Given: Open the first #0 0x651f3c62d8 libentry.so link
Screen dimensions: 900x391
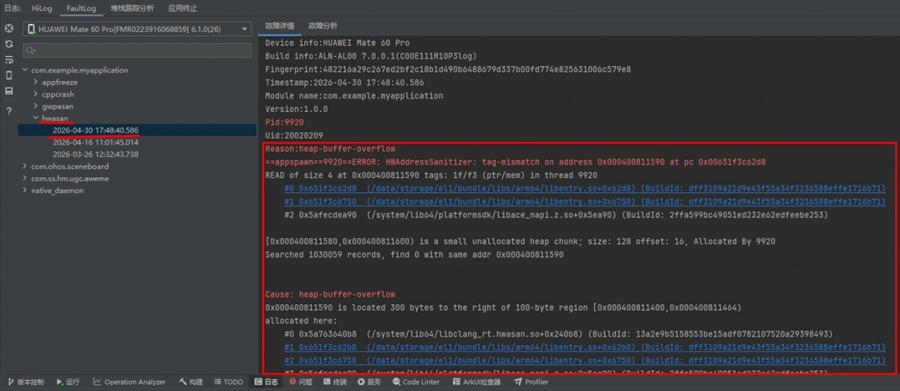Looking at the screenshot, I should click(x=585, y=188).
